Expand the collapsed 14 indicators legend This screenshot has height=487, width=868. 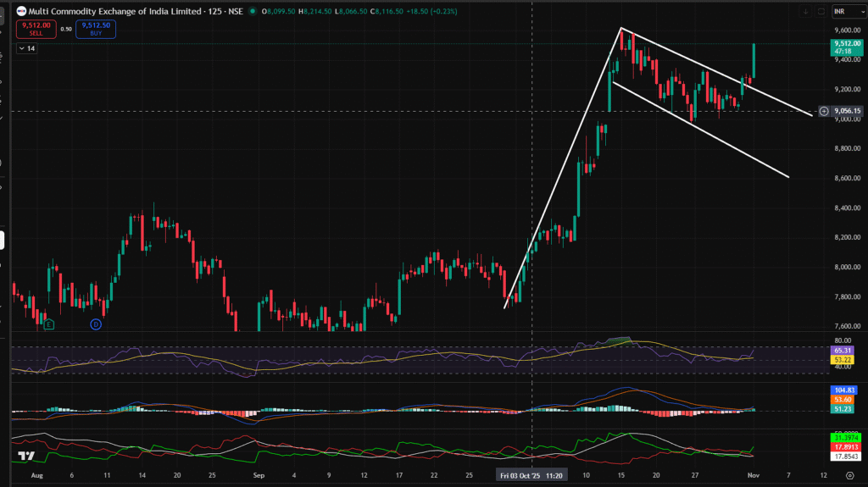[28, 49]
